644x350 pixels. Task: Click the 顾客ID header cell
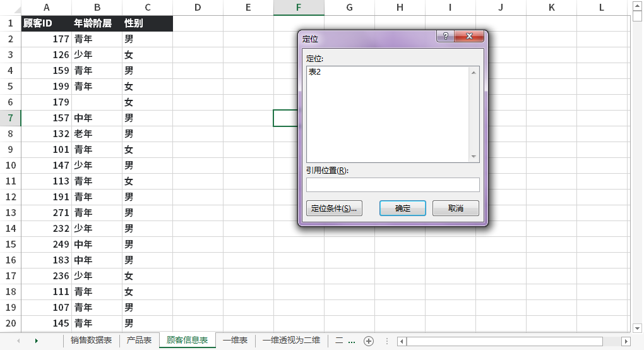pos(47,23)
